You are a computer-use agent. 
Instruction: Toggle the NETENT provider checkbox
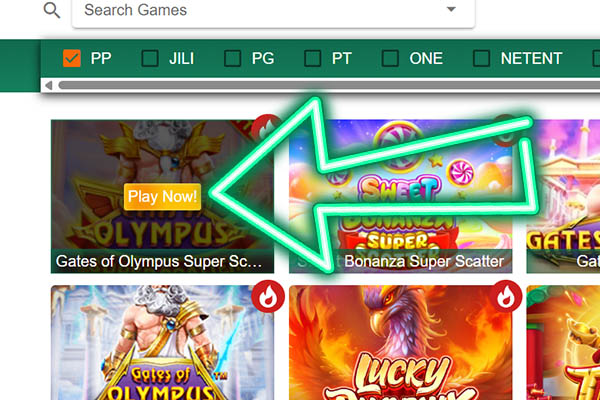(x=481, y=59)
